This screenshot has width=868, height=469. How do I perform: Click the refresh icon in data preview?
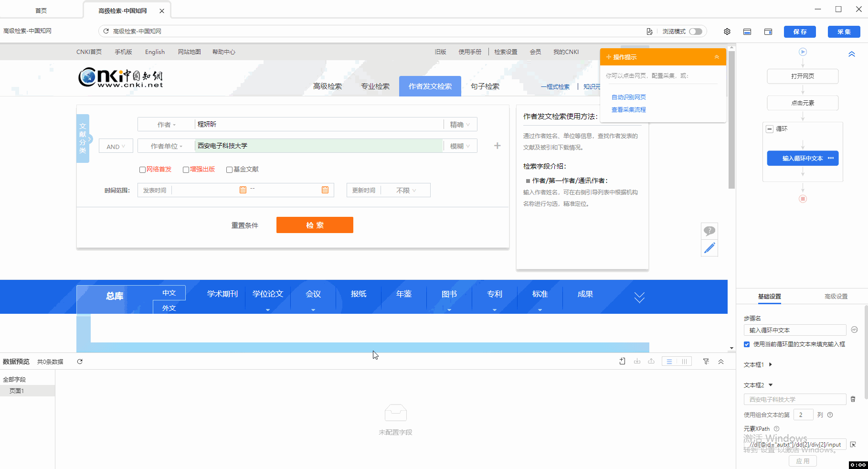(80, 362)
